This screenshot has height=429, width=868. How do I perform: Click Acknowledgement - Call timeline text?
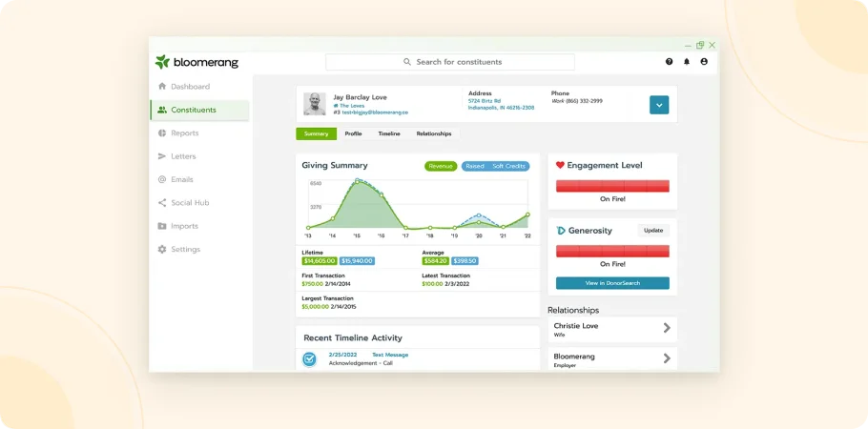pyautogui.click(x=361, y=363)
